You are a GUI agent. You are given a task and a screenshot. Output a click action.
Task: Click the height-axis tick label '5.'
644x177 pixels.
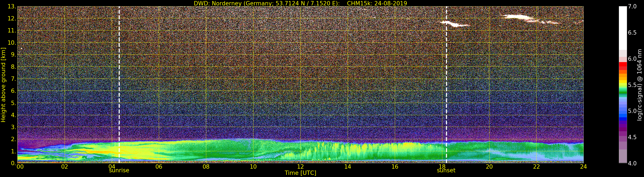point(13,103)
